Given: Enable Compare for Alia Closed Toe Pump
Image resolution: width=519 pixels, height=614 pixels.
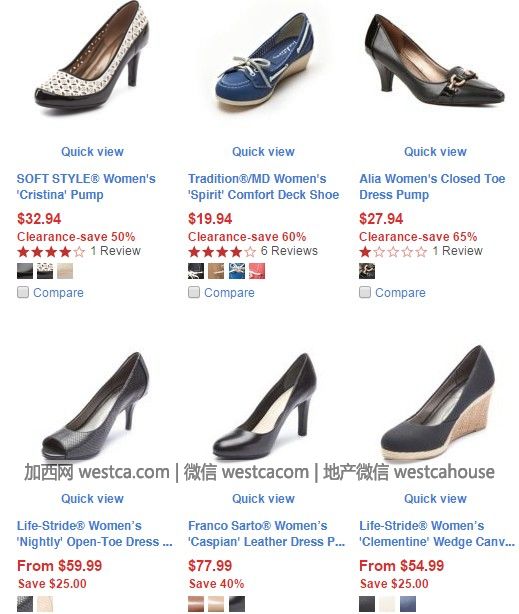Looking at the screenshot, I should coord(365,292).
